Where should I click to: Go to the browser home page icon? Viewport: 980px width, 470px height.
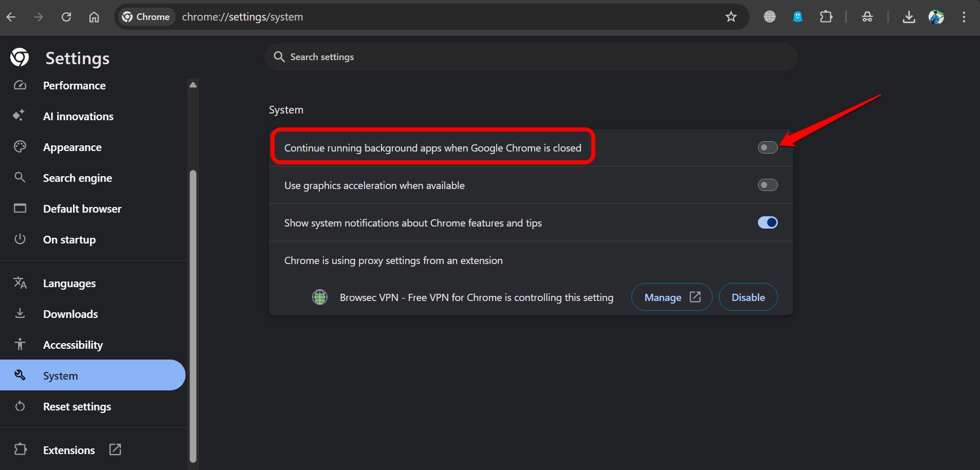coord(94,17)
